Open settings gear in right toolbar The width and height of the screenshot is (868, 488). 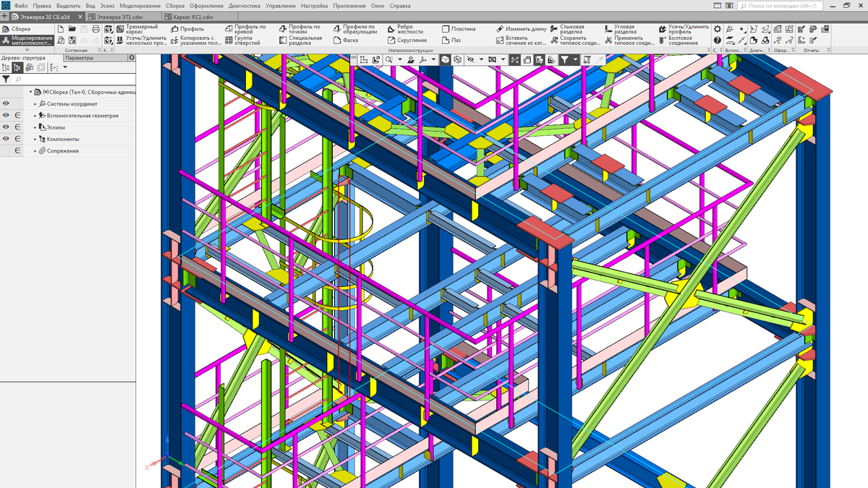pos(718,29)
